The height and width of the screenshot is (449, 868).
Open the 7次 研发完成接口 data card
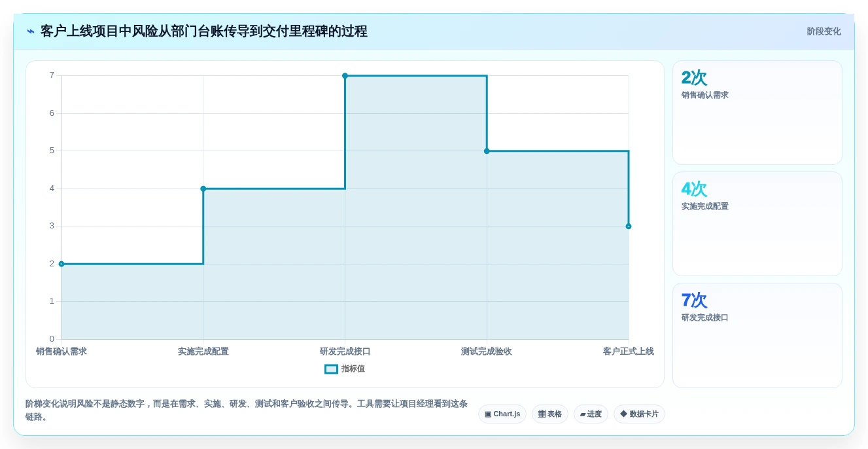tap(757, 335)
